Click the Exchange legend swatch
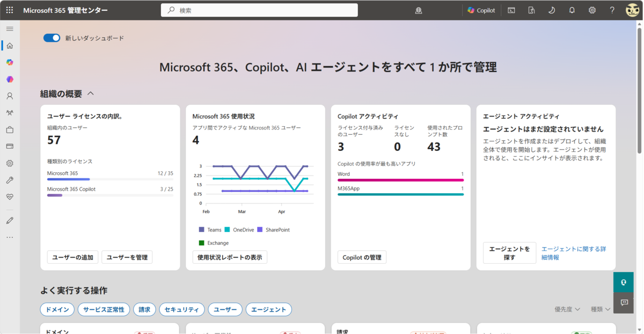Screen dimensions: 644x334 click(201, 243)
